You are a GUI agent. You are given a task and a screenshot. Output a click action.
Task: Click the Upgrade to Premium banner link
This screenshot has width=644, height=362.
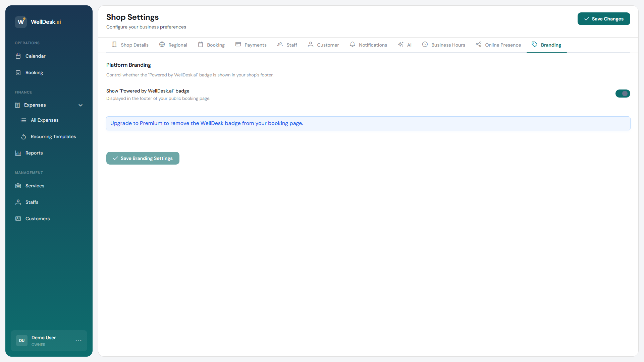point(207,123)
